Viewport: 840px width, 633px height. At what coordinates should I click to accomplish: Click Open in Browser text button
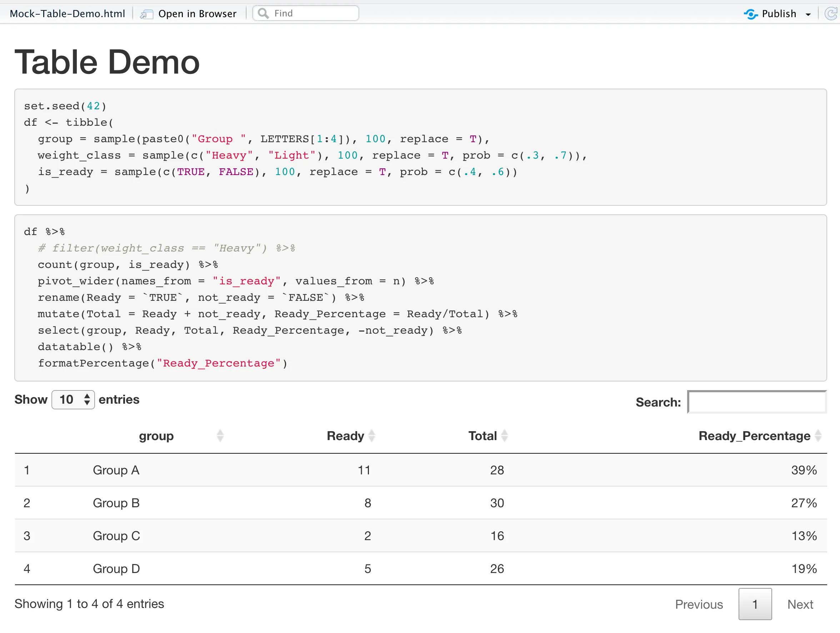click(197, 14)
